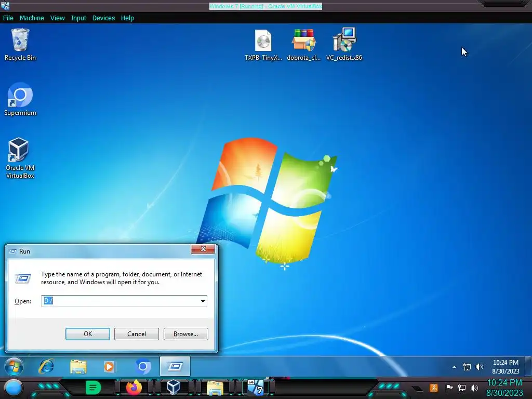This screenshot has height=399, width=532.
Task: Open the Recycle Bin desktop icon
Action: tap(20, 45)
